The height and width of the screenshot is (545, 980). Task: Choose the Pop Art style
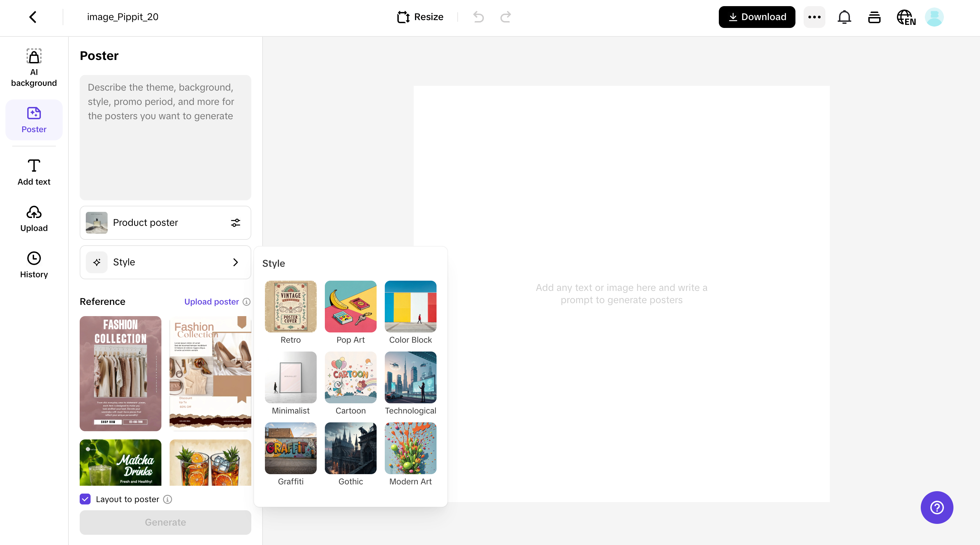350,306
